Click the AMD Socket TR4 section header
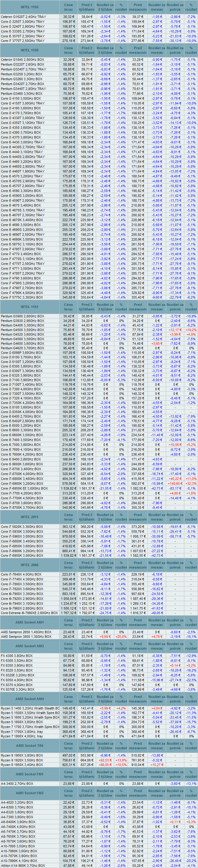Screen dimensions: 198x868 (x=30, y=746)
